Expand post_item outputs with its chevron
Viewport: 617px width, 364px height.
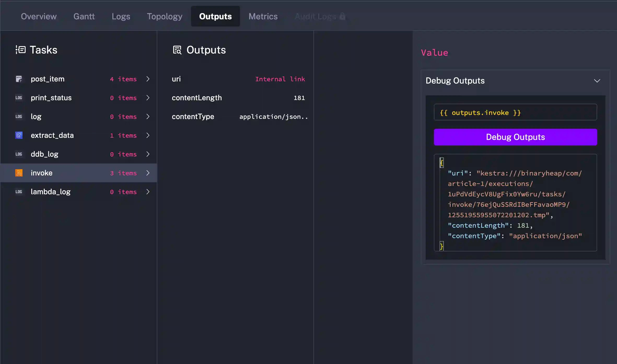point(148,79)
